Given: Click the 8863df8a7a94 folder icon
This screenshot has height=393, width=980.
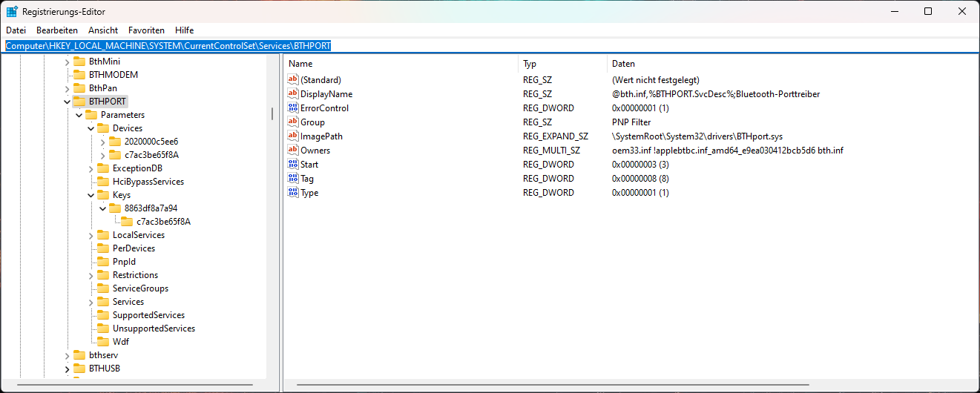Looking at the screenshot, I should [115, 208].
